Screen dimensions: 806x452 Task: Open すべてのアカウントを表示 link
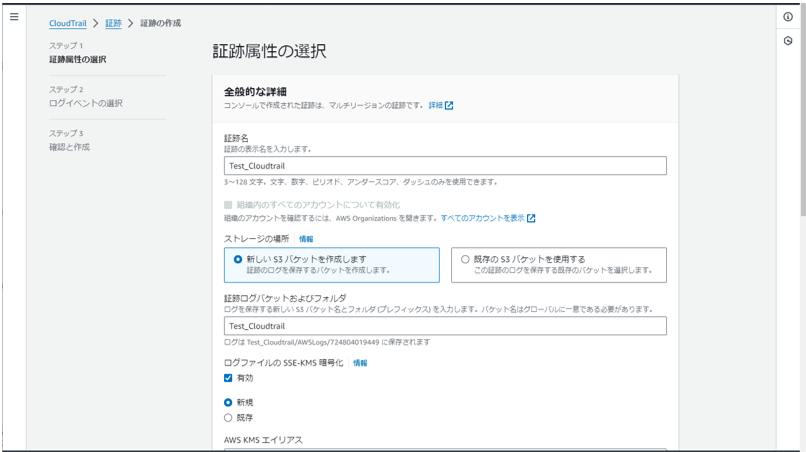pos(483,218)
